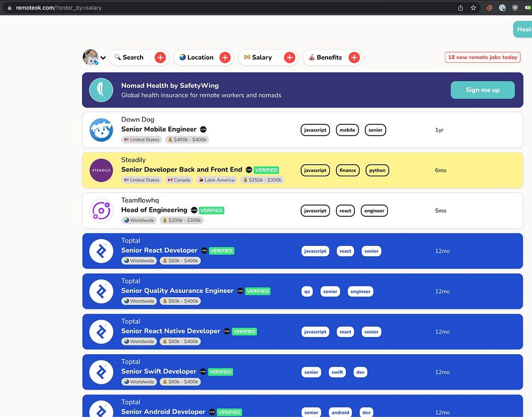Click Toptal logo for Senior Quality Assurance Engineer
This screenshot has width=532, height=417.
101,291
